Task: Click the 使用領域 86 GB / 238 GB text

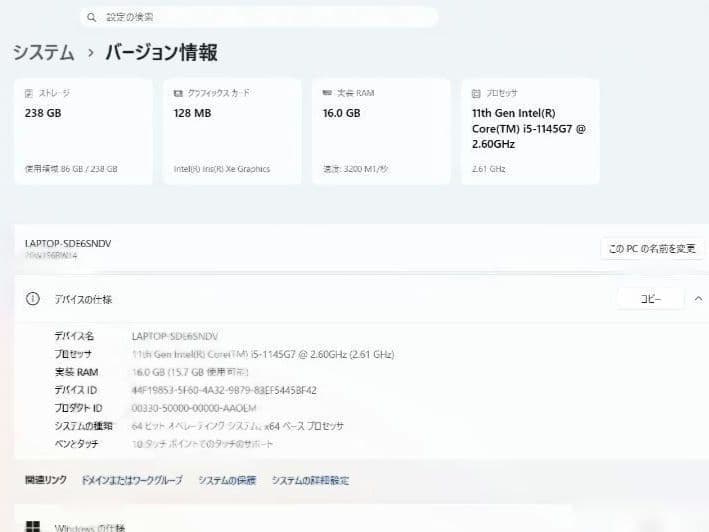Action: [71, 169]
